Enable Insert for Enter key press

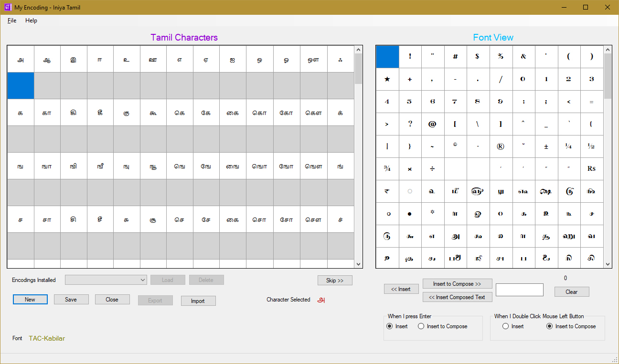389,326
